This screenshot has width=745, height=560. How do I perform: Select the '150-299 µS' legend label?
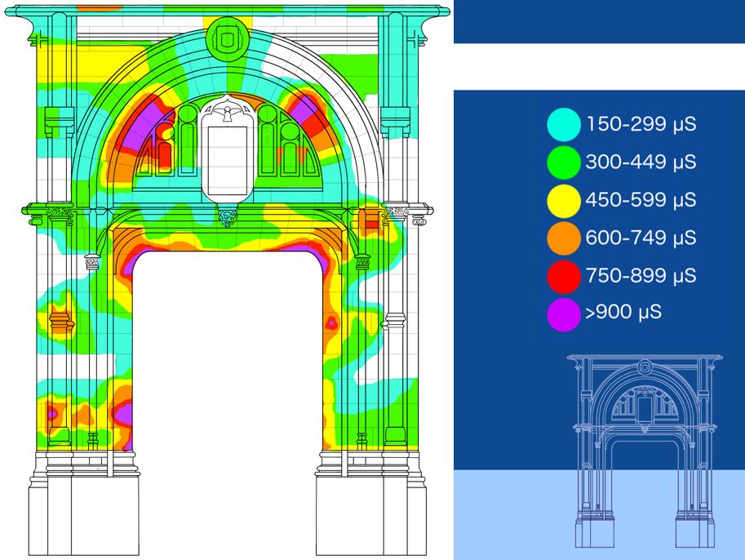pyautogui.click(x=641, y=124)
